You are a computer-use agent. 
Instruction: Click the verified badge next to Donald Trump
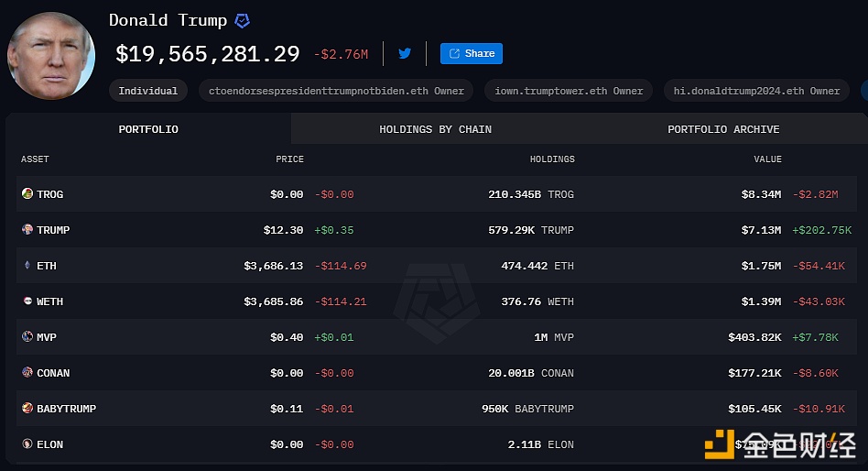click(242, 21)
